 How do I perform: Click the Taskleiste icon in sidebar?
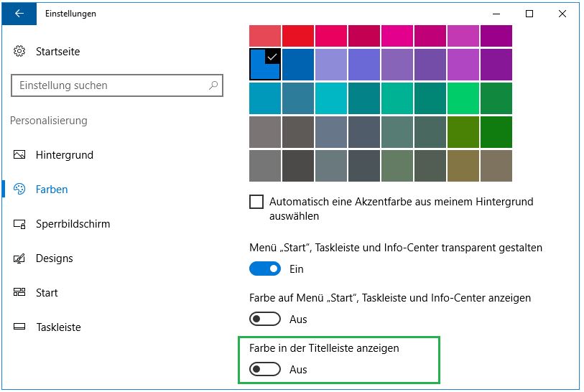pyautogui.click(x=20, y=327)
